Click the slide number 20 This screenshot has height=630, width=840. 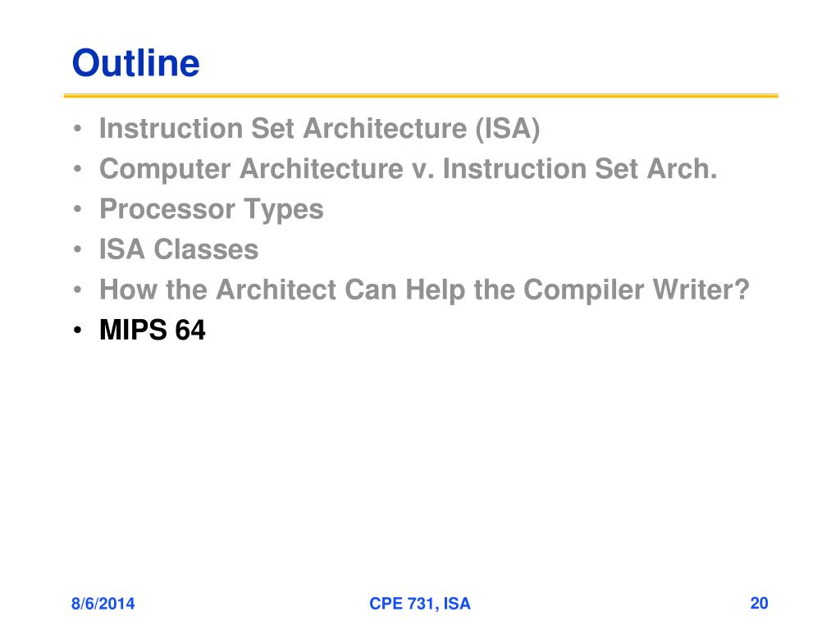759,603
